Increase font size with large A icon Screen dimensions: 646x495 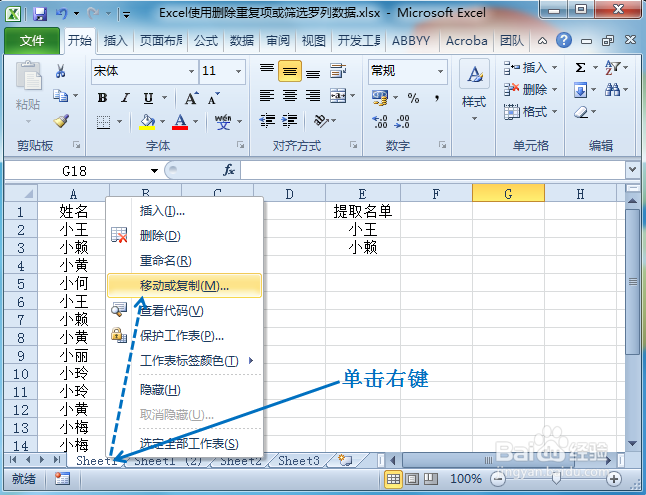(x=191, y=98)
